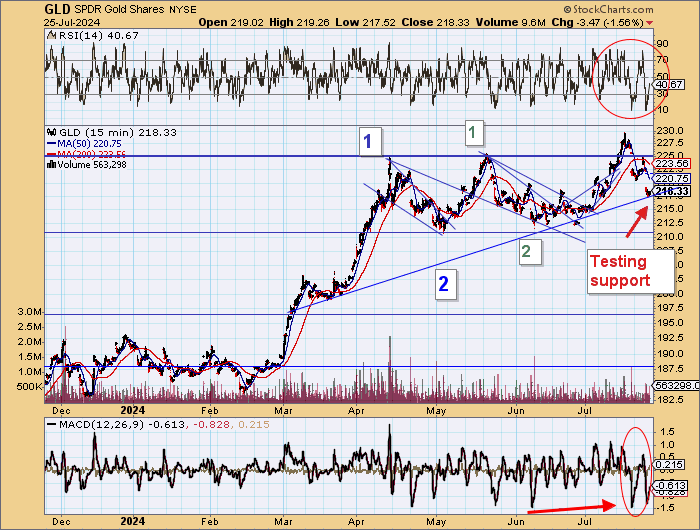700x530 pixels.
Task: Click the 230.0 price axis label
Action: tap(669, 131)
